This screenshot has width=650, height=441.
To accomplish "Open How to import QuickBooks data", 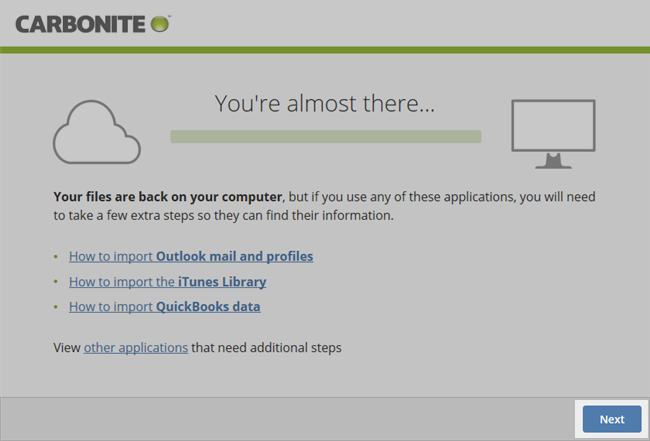I will [164, 307].
